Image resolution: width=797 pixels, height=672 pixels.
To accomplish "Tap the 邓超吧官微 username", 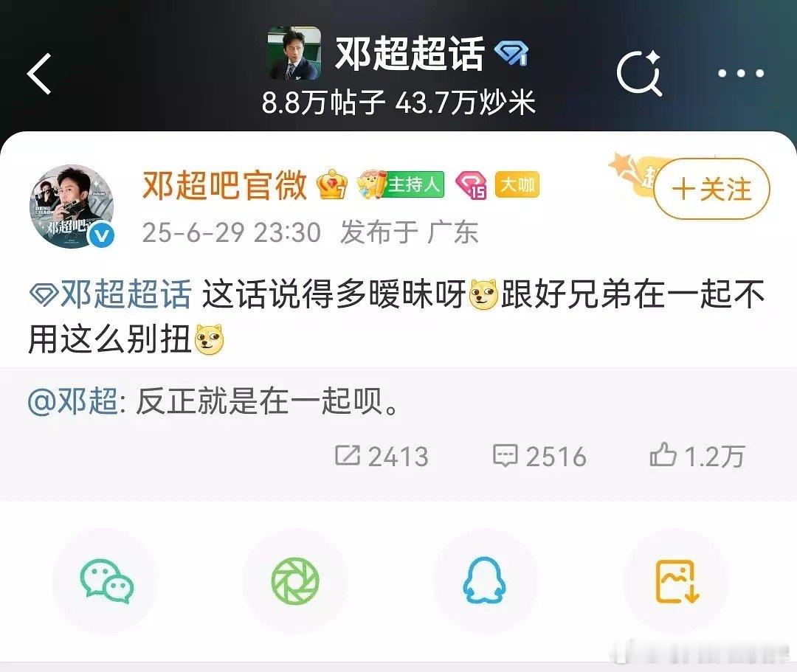I will 224,184.
